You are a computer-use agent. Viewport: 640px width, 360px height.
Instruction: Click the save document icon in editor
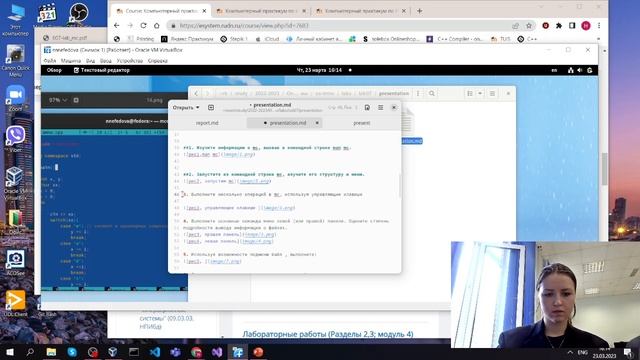click(x=367, y=107)
